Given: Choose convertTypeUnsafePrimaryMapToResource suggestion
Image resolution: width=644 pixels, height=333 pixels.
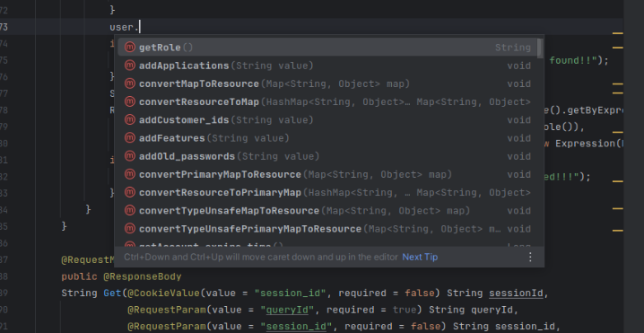Looking at the screenshot, I should tap(327, 229).
